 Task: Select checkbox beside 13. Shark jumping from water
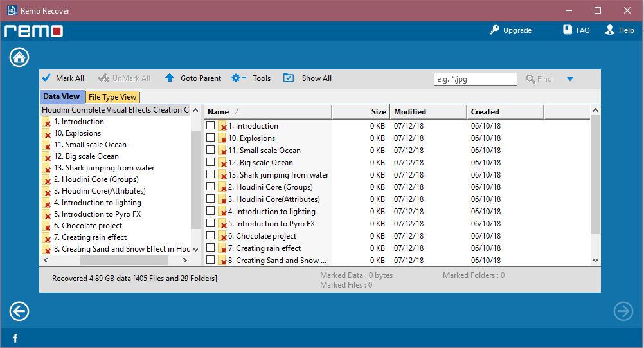210,174
